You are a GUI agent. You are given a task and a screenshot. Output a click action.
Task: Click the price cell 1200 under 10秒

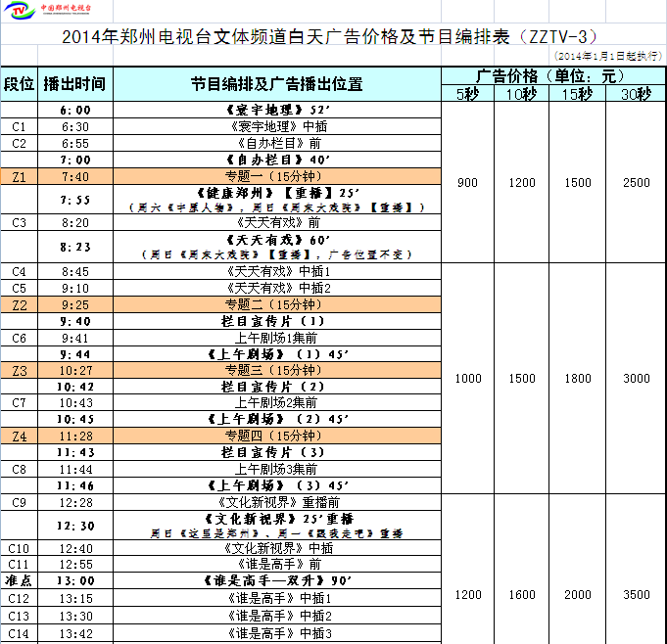[521, 182]
